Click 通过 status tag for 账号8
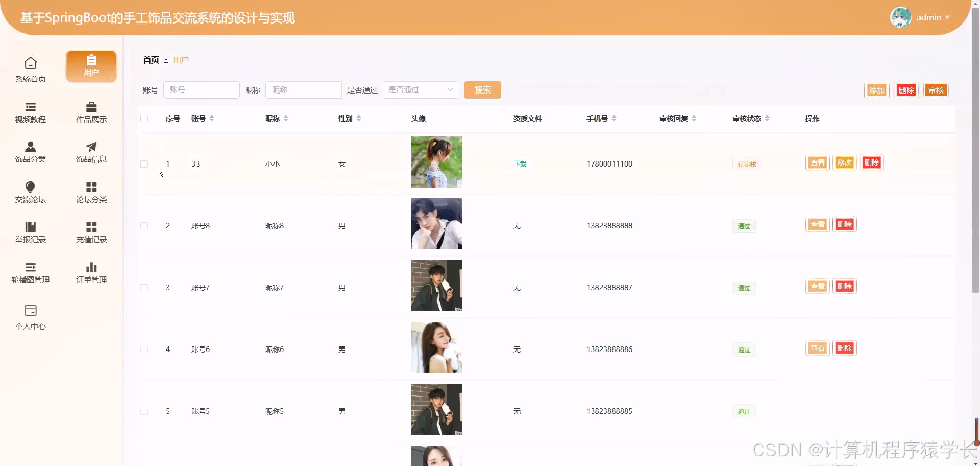Image resolution: width=980 pixels, height=466 pixels. pyautogui.click(x=744, y=226)
